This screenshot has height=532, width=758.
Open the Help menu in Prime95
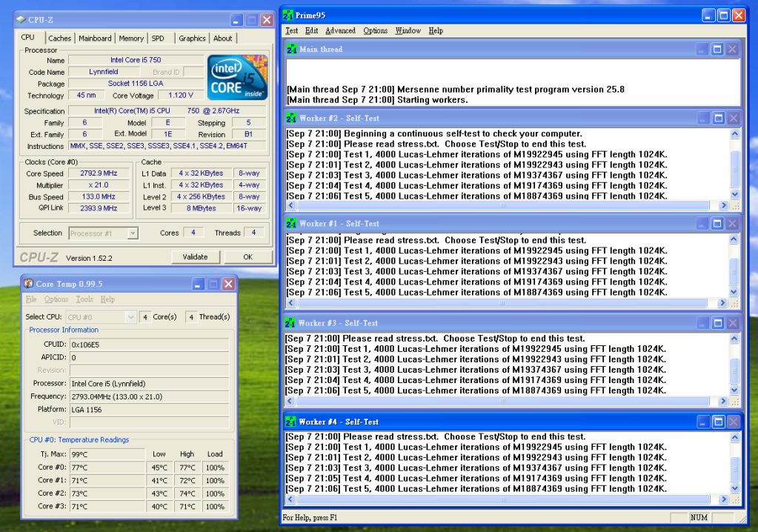point(436,30)
